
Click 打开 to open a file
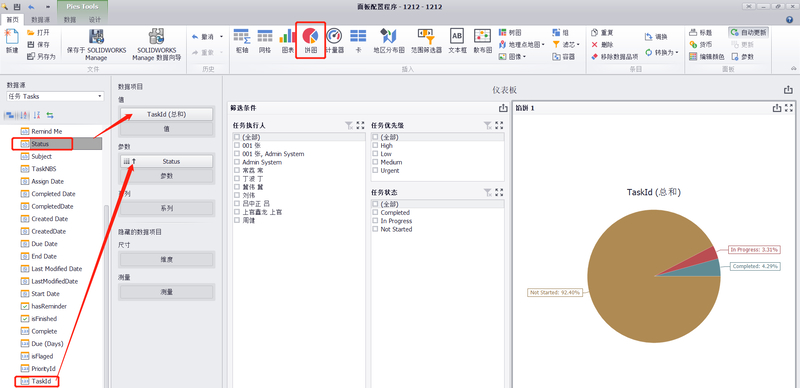39,33
